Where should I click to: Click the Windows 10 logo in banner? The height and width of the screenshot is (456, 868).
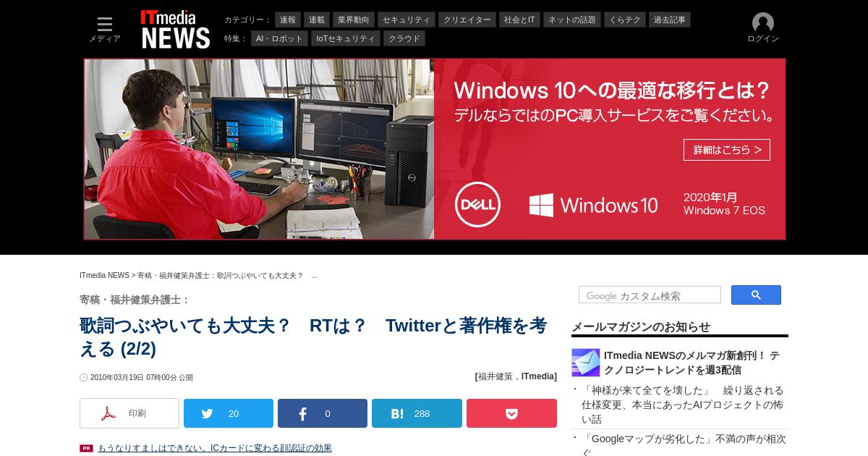593,205
